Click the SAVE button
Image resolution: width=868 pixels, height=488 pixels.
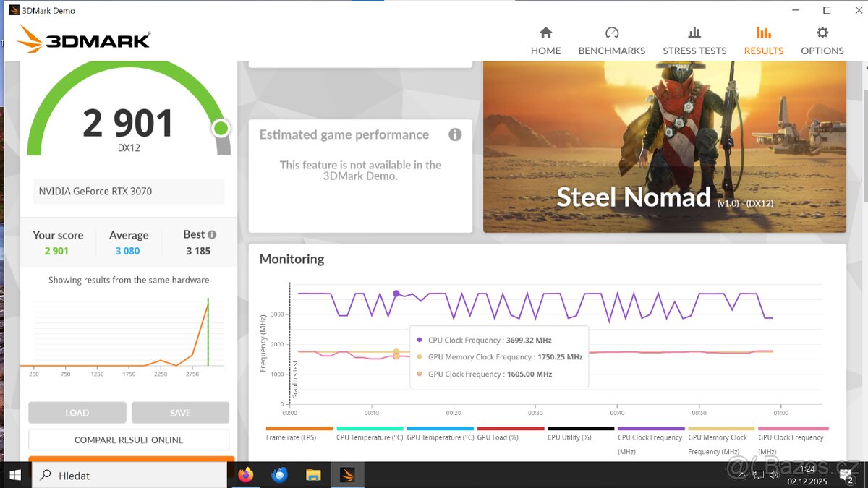coord(180,413)
